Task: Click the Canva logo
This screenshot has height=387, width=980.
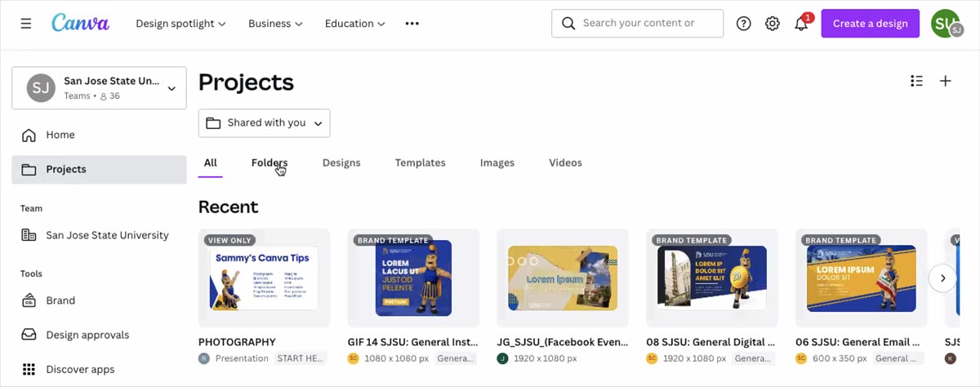Action: coord(80,23)
